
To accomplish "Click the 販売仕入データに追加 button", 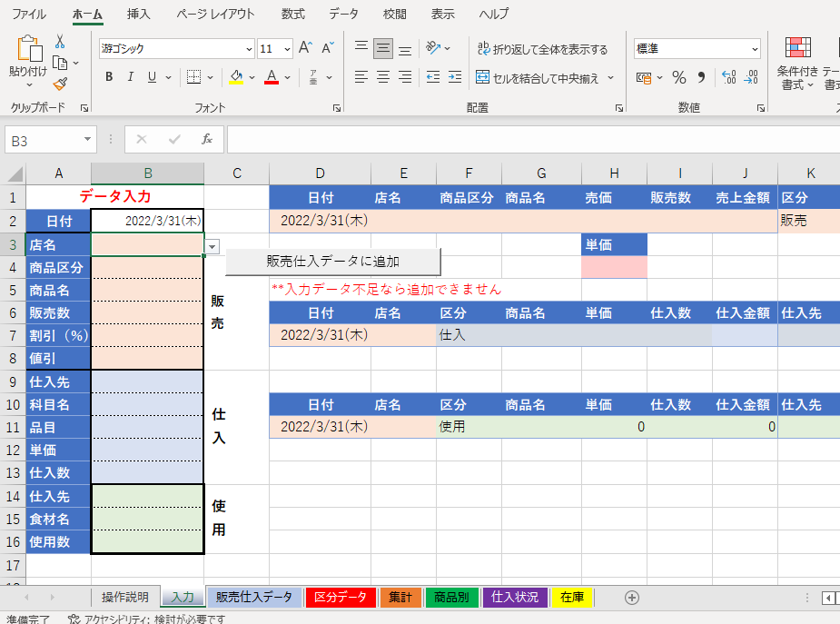I will point(332,262).
